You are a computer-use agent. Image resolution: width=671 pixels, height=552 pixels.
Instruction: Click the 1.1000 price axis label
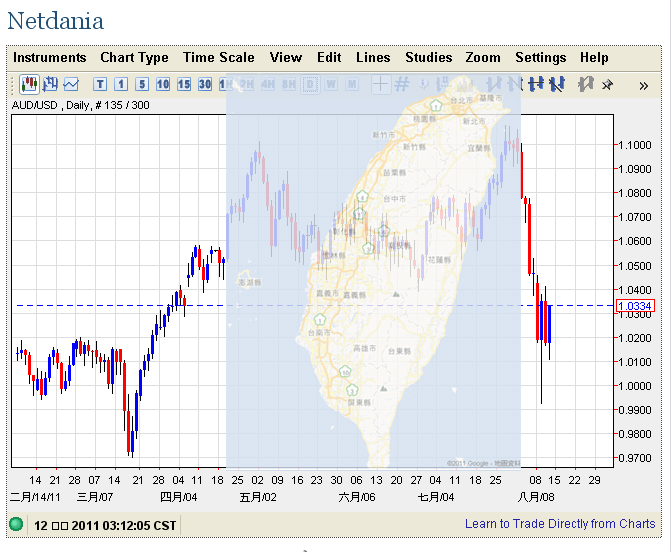click(635, 145)
